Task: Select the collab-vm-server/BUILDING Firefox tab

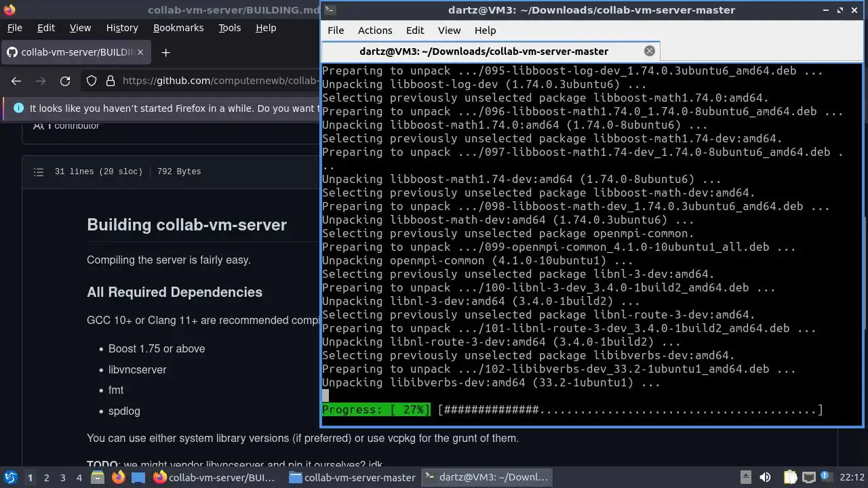Action: pos(76,52)
